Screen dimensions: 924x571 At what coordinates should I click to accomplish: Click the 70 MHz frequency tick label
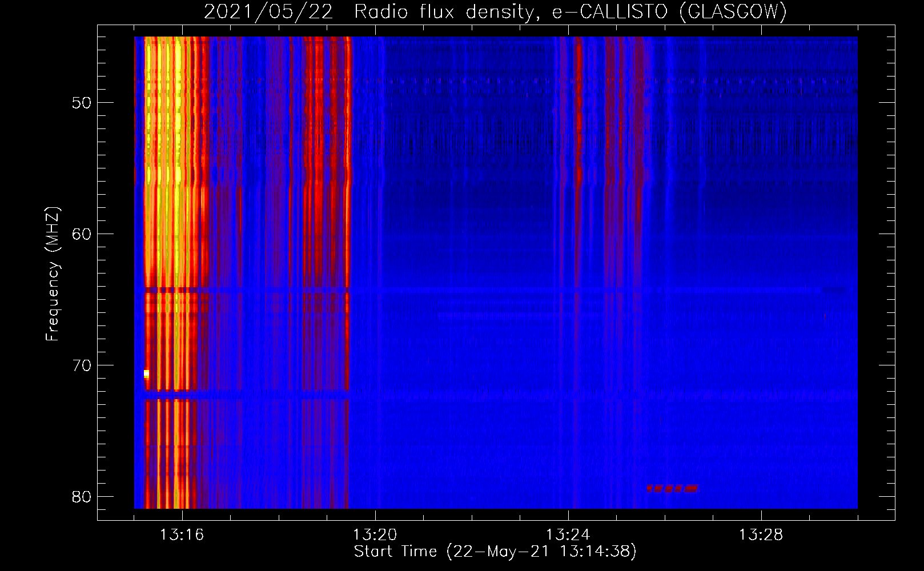click(x=82, y=365)
